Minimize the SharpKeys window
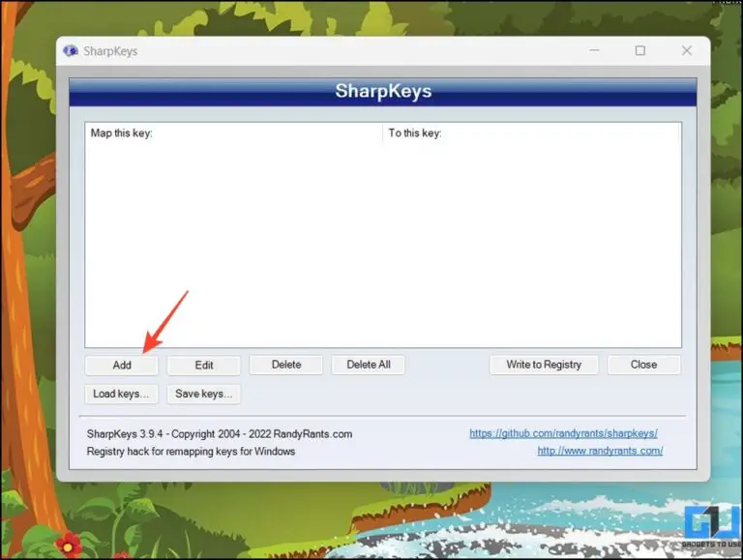Image resolution: width=743 pixels, height=560 pixels. click(593, 51)
